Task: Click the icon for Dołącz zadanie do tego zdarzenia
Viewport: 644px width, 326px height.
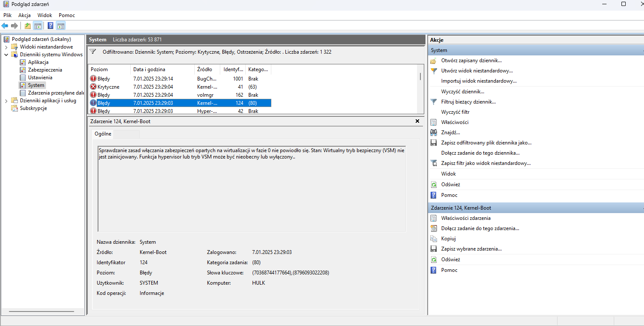Action: [x=434, y=228]
